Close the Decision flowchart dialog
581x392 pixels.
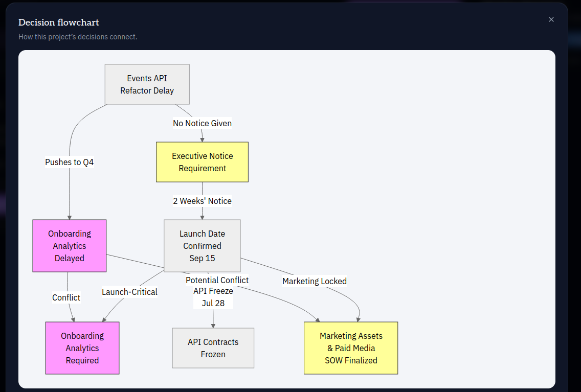551,19
